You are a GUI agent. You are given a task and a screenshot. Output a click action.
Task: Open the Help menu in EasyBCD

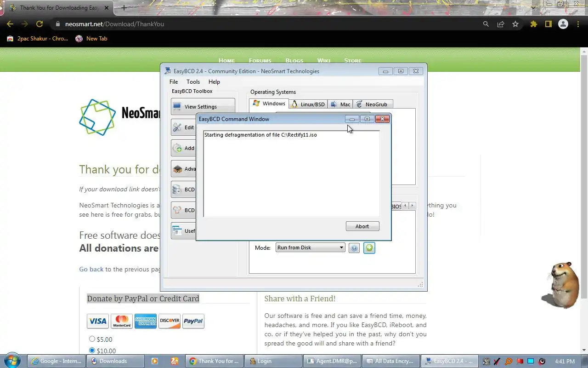click(214, 82)
